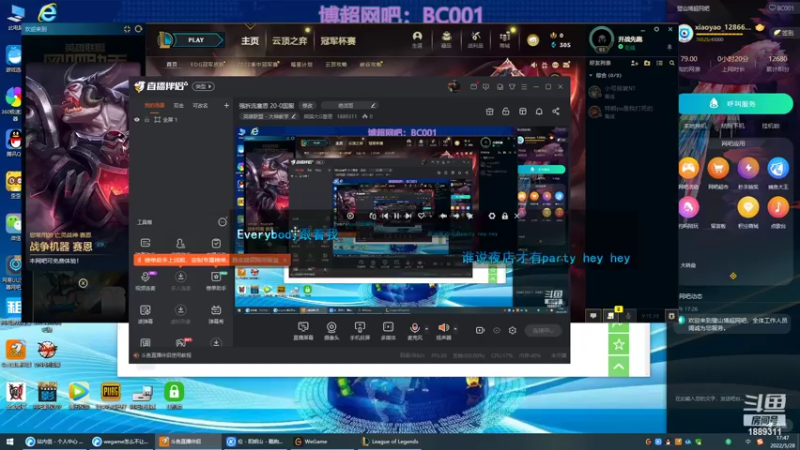This screenshot has height=450, width=800.
Task: Toggle the preview eye icon near the settings gear
Action: (x=496, y=331)
